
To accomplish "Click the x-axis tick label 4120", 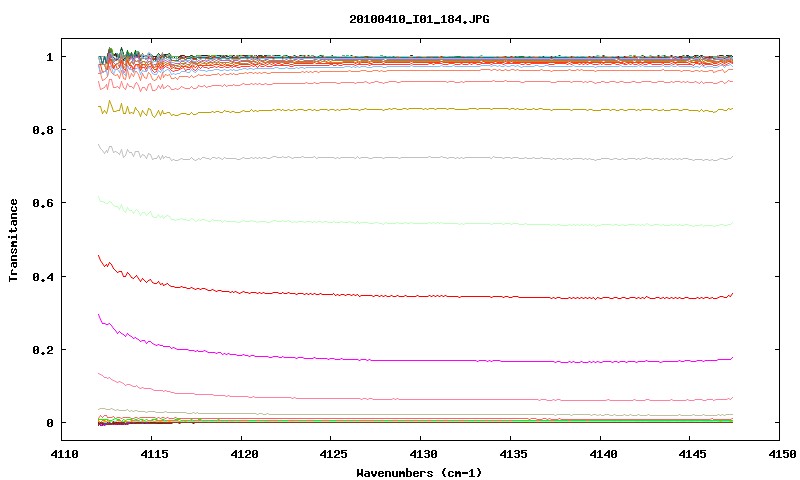I will (x=244, y=454).
